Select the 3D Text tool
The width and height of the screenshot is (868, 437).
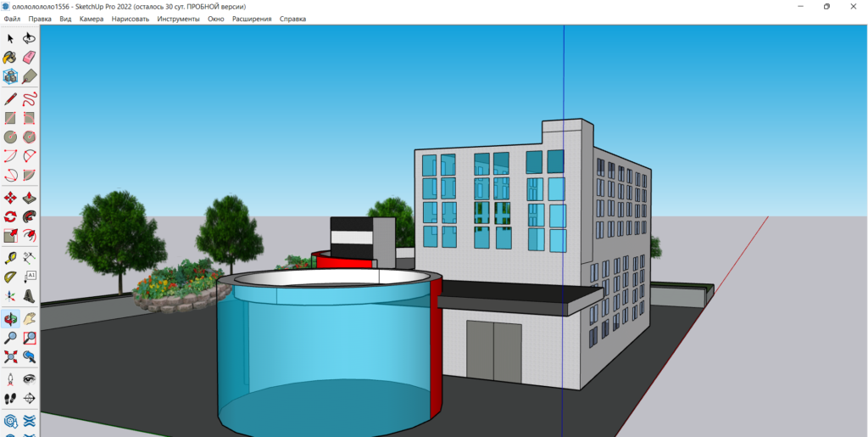coord(30,296)
